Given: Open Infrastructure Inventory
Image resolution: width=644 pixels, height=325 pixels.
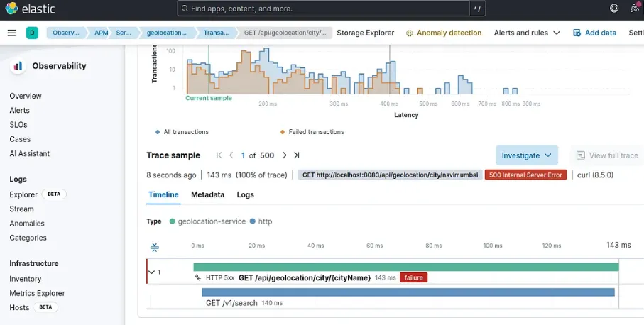Looking at the screenshot, I should pos(25,279).
